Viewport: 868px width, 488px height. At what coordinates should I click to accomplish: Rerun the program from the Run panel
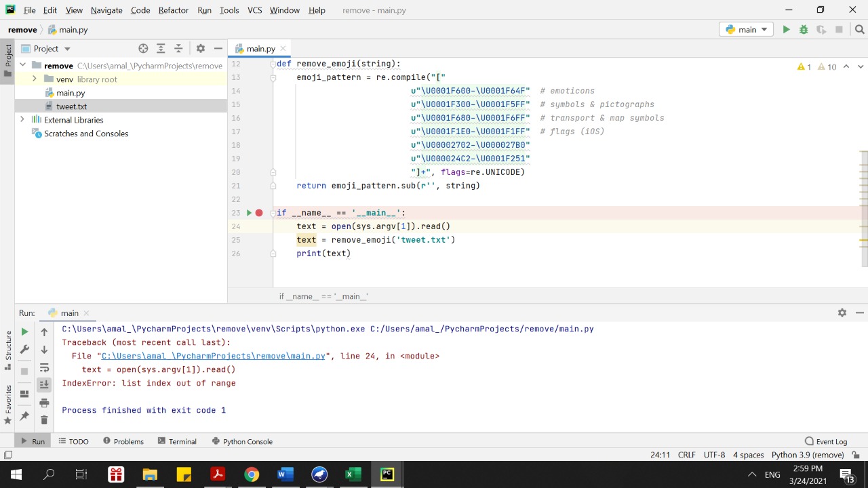click(x=24, y=331)
